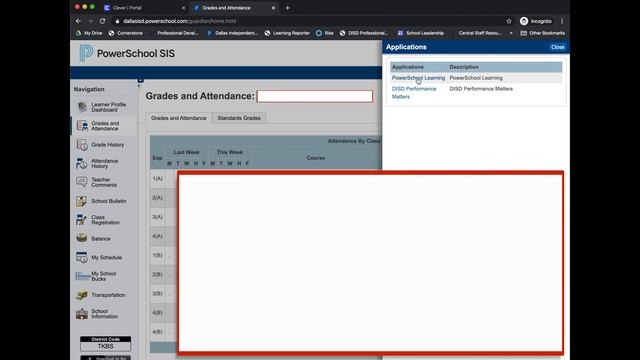
Task: Open My School Bucks icon
Action: [82, 276]
